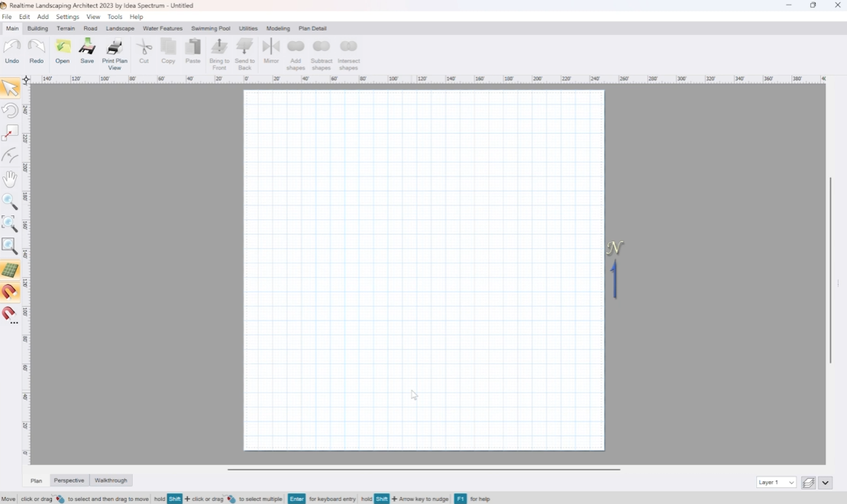The height and width of the screenshot is (504, 847).
Task: Select the Plan view button
Action: [36, 481]
